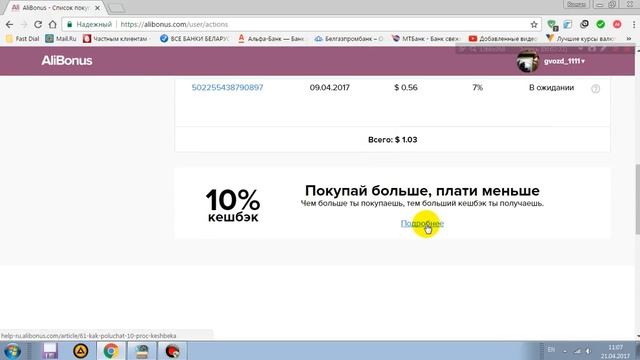The width and height of the screenshot is (640, 360).
Task: Click the user avatar picture
Action: click(527, 61)
